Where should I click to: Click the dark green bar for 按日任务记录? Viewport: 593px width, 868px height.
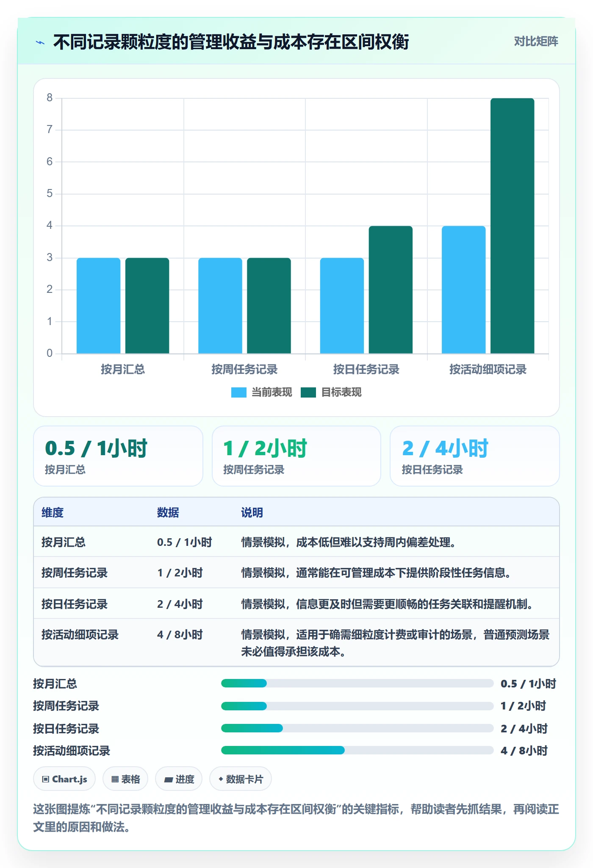coord(391,290)
